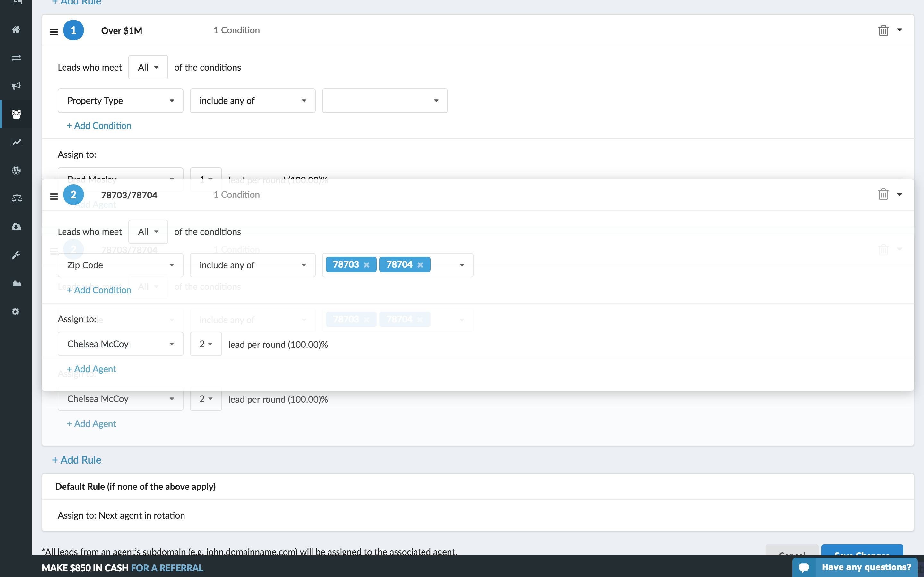Image resolution: width=924 pixels, height=577 pixels.
Task: Delete the Over $1M rule with the trash icon
Action: coord(883,30)
